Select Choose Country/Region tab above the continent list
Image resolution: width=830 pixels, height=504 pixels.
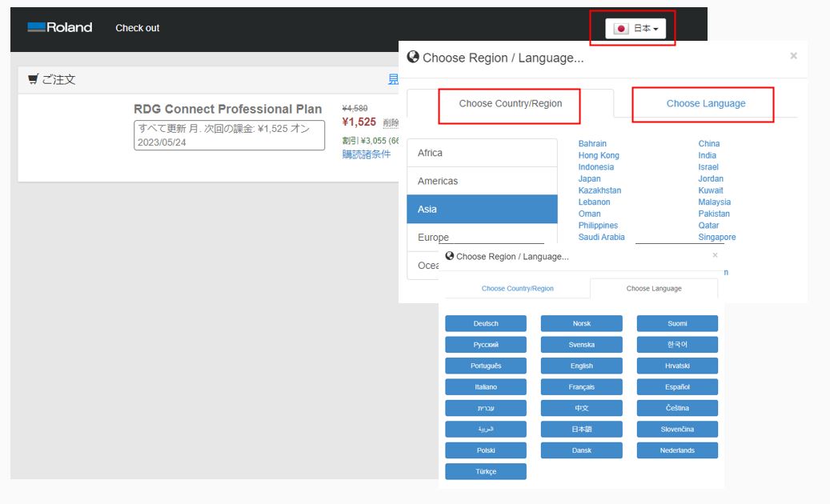pos(511,104)
